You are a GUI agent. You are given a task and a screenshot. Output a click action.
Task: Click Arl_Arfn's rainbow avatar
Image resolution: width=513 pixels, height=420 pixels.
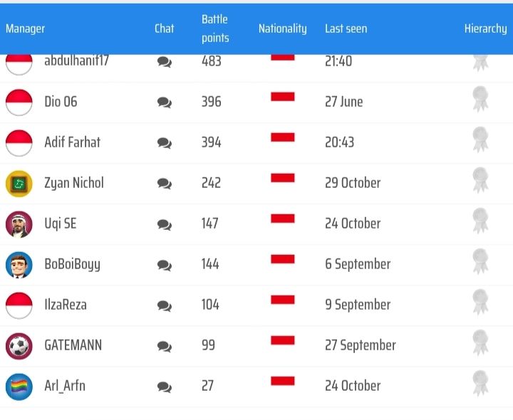(x=19, y=387)
